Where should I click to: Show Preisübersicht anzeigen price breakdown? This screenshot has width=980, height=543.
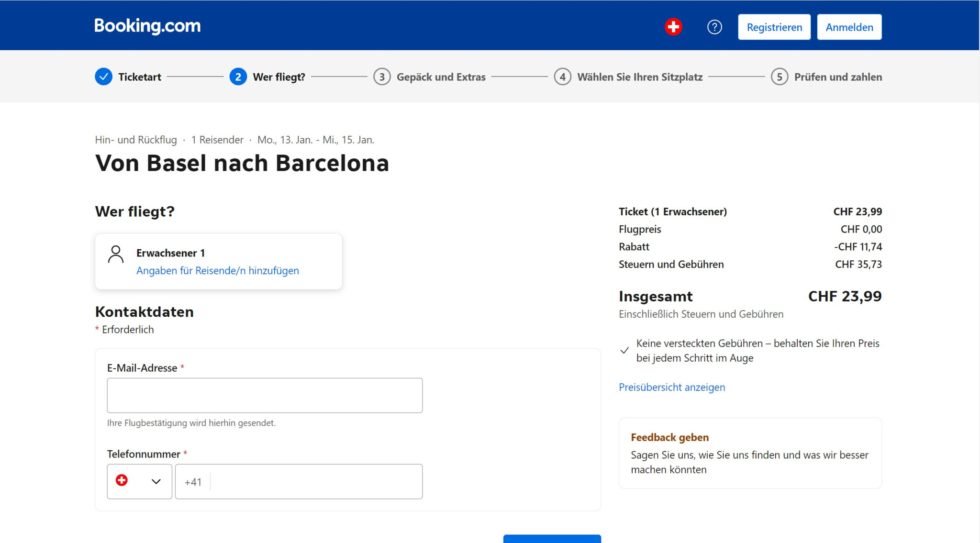tap(672, 387)
